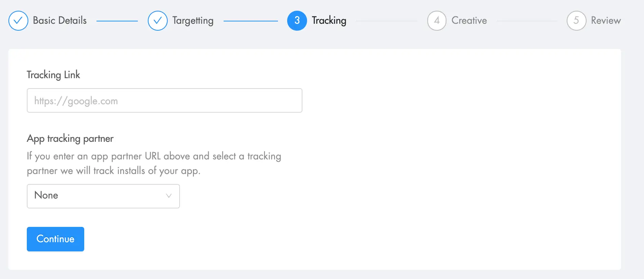The image size is (644, 279).
Task: Click the app partner URL description text
Action: [154, 163]
